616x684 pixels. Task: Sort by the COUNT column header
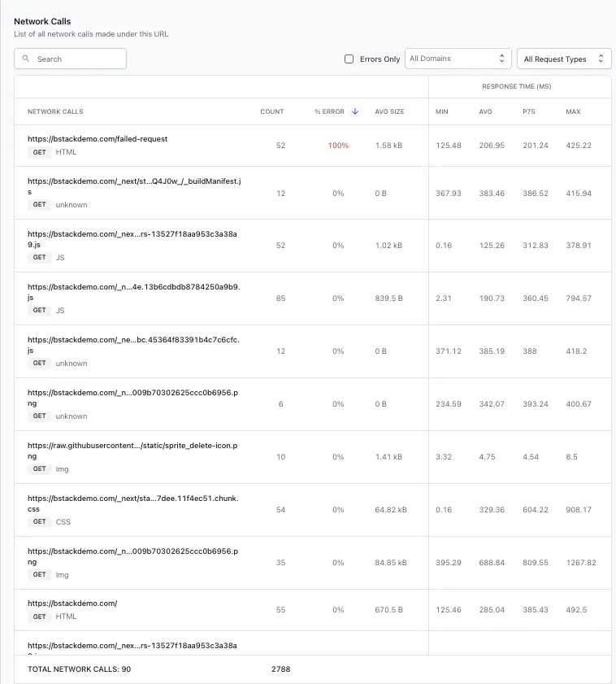[271, 111]
